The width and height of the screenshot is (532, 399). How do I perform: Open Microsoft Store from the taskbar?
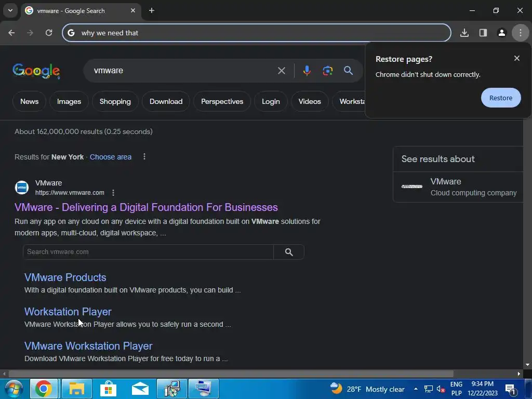(108, 389)
